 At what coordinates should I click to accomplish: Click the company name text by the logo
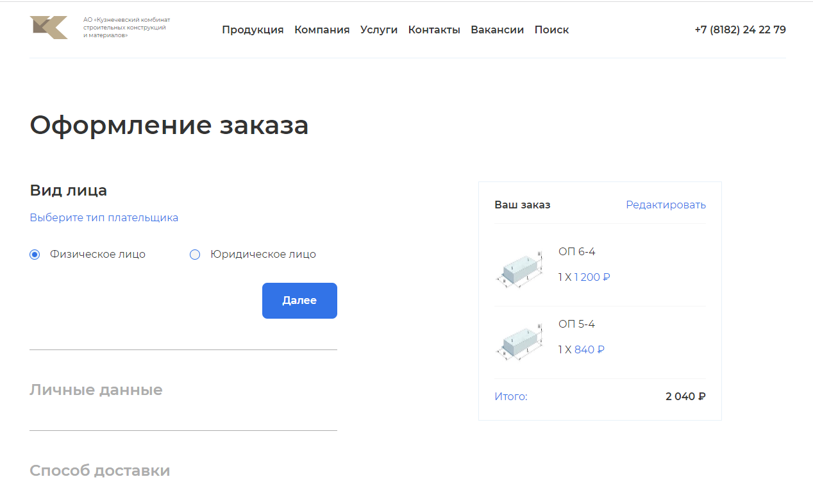(127, 28)
